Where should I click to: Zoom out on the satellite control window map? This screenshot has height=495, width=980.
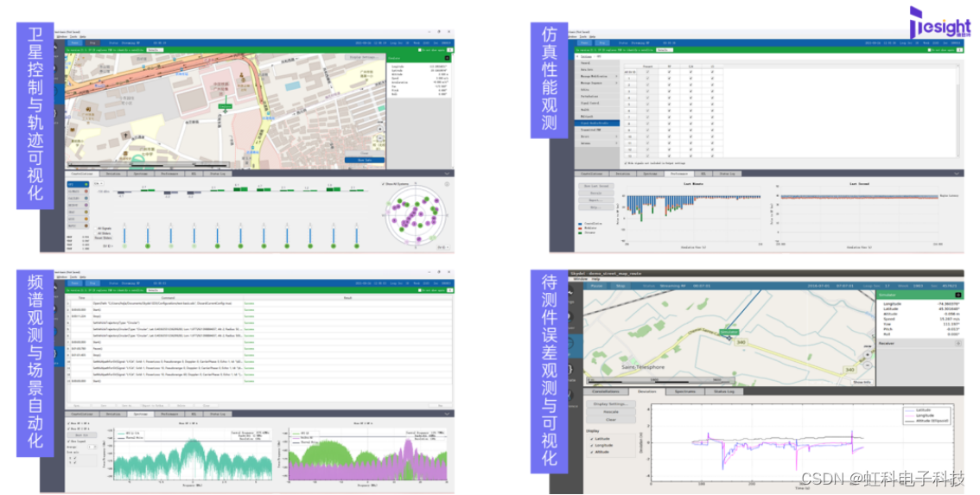380,138
